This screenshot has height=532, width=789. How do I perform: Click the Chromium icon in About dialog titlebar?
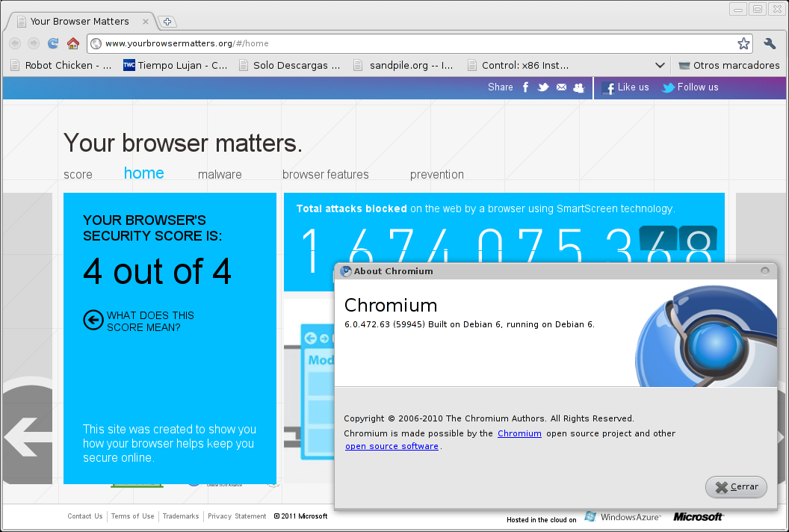tap(346, 271)
